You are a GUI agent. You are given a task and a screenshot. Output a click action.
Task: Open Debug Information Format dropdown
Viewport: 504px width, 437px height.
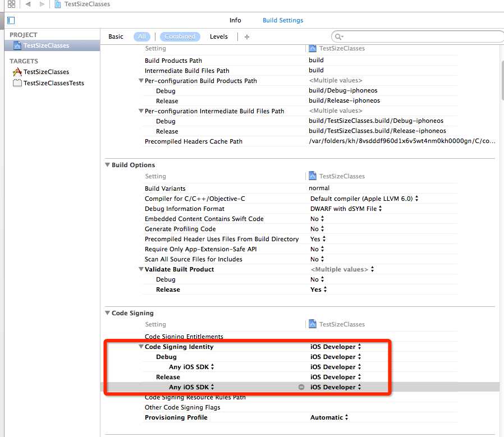tap(346, 209)
